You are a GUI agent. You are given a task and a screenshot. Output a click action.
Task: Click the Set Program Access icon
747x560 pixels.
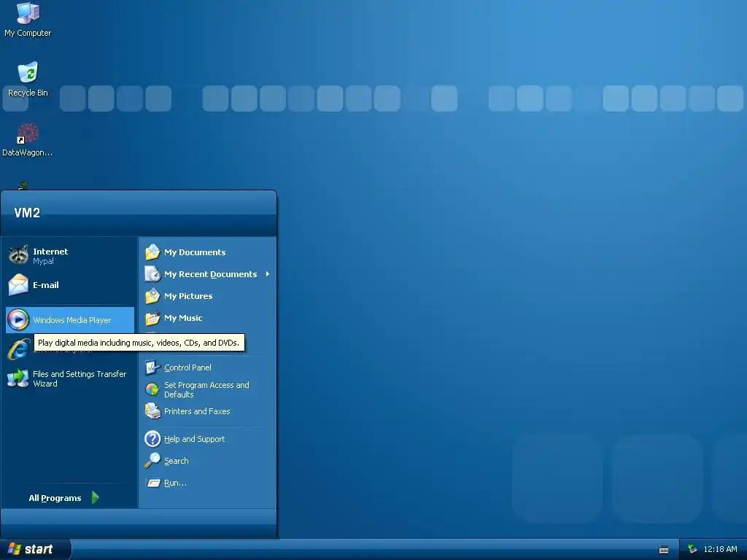click(152, 389)
